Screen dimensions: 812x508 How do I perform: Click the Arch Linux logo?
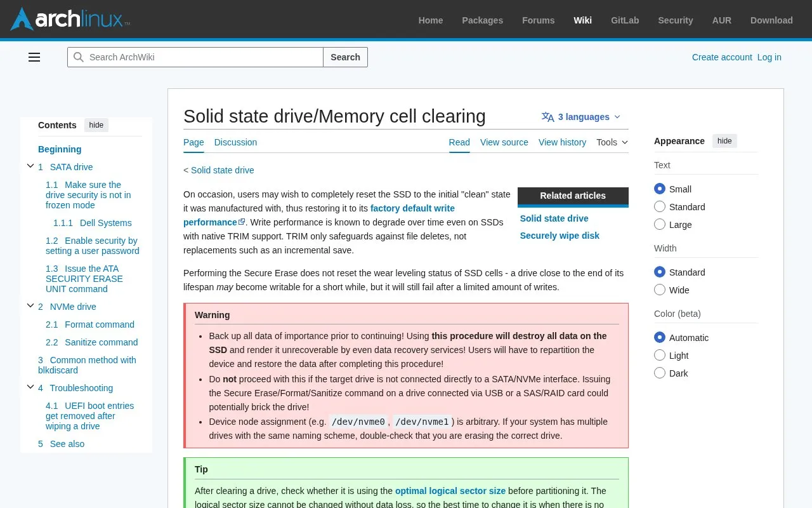click(70, 19)
